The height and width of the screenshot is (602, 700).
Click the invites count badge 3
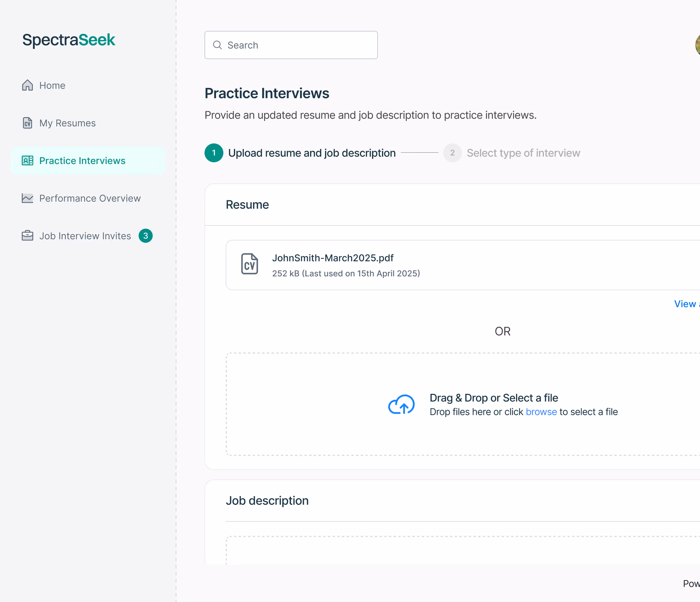pyautogui.click(x=146, y=236)
